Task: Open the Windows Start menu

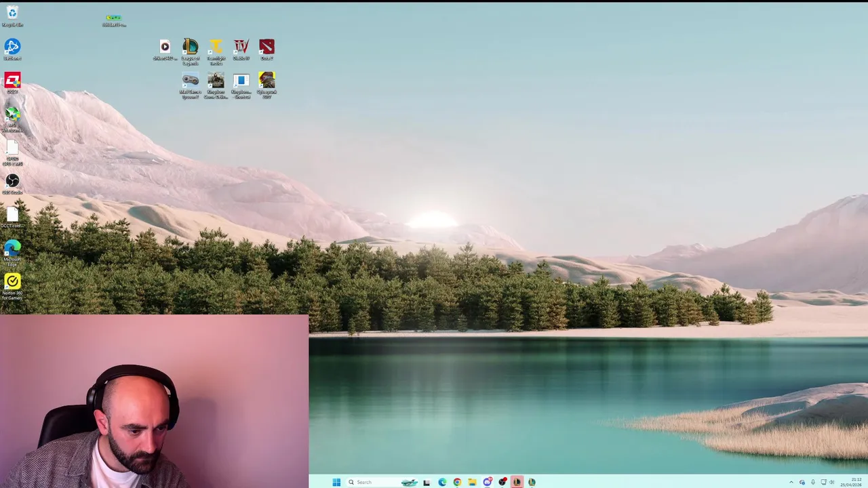Action: (336, 482)
